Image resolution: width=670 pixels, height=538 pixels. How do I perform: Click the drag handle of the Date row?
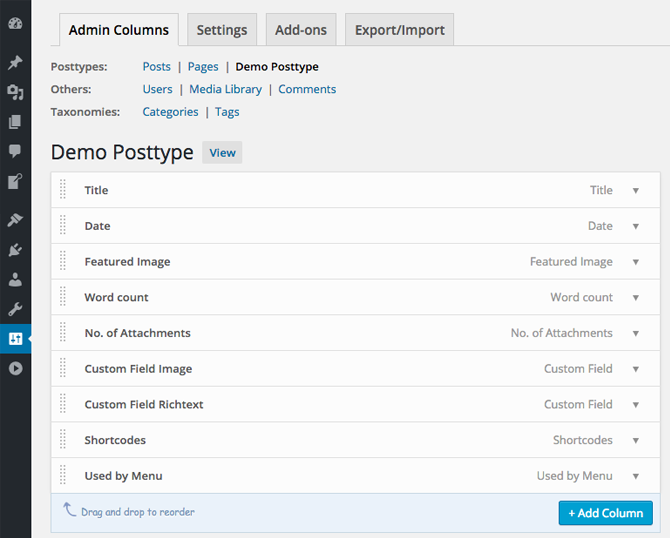point(63,226)
